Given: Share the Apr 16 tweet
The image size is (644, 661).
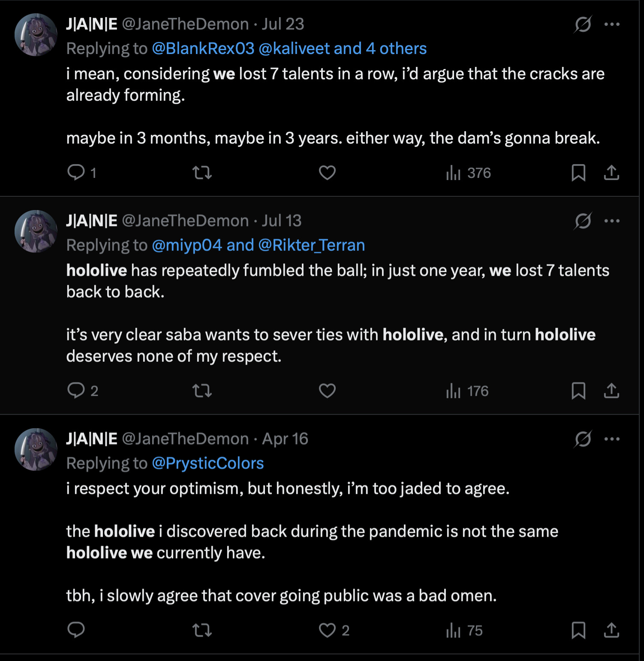Looking at the screenshot, I should (x=611, y=630).
